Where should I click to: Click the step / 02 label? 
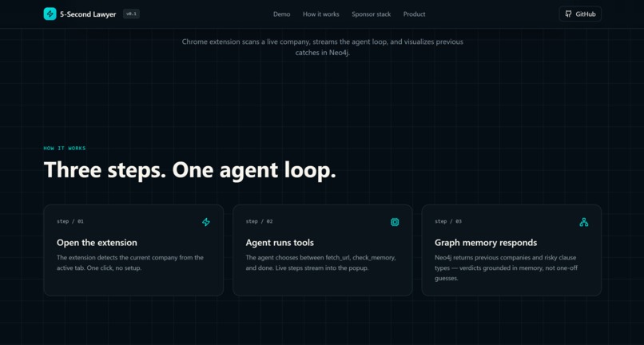click(259, 221)
